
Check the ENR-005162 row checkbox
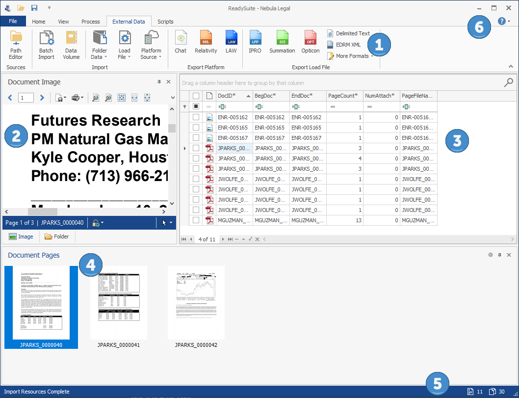click(x=196, y=117)
